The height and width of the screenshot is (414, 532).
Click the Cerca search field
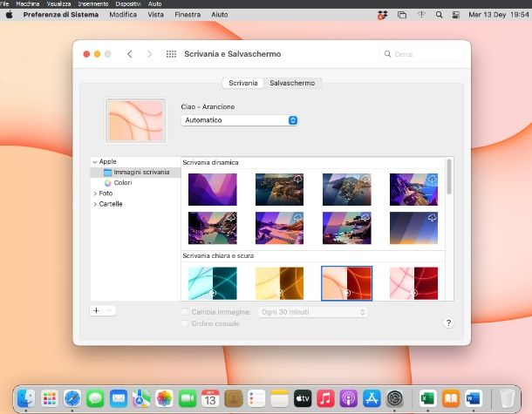[420, 54]
